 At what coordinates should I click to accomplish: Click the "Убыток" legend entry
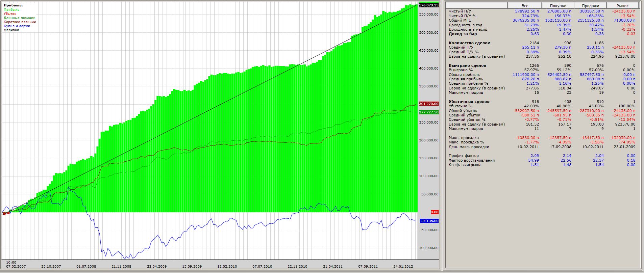click(x=10, y=14)
